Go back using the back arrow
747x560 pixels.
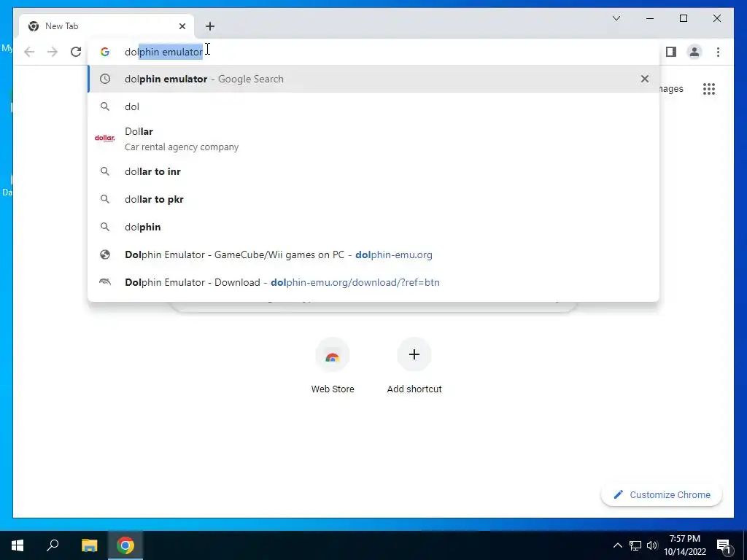29,52
